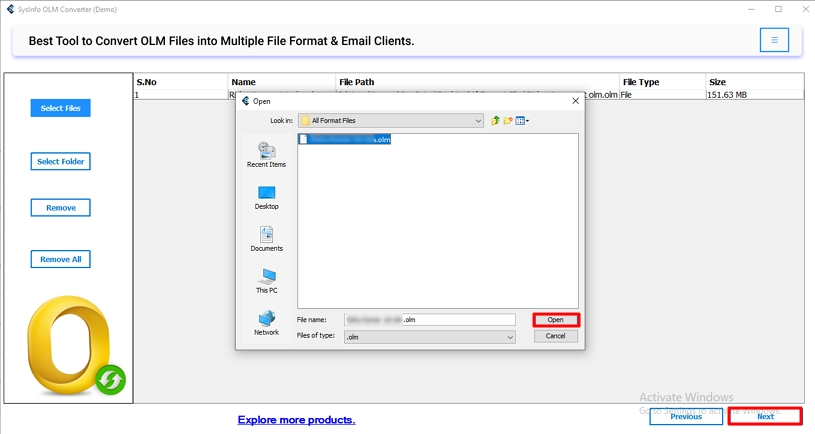Screen dimensions: 815x434
Task: Click the Size column header
Action: coord(755,82)
